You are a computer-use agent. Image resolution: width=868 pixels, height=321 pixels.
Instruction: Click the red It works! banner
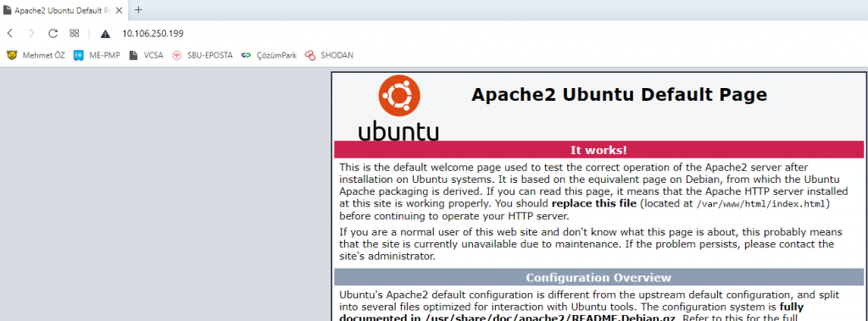point(598,149)
